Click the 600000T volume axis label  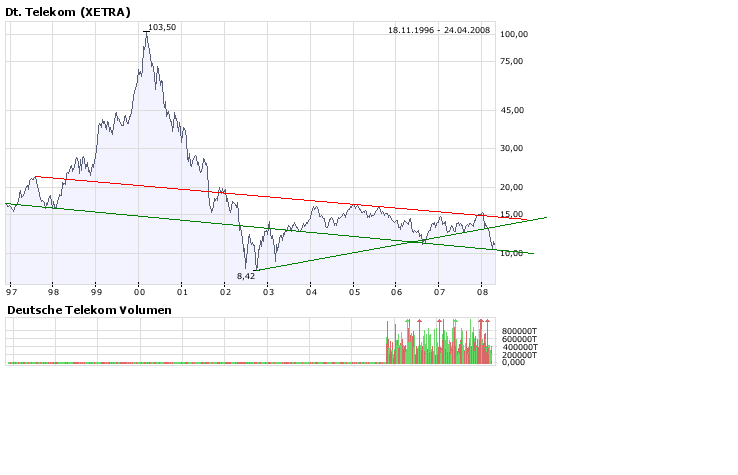pyautogui.click(x=519, y=339)
